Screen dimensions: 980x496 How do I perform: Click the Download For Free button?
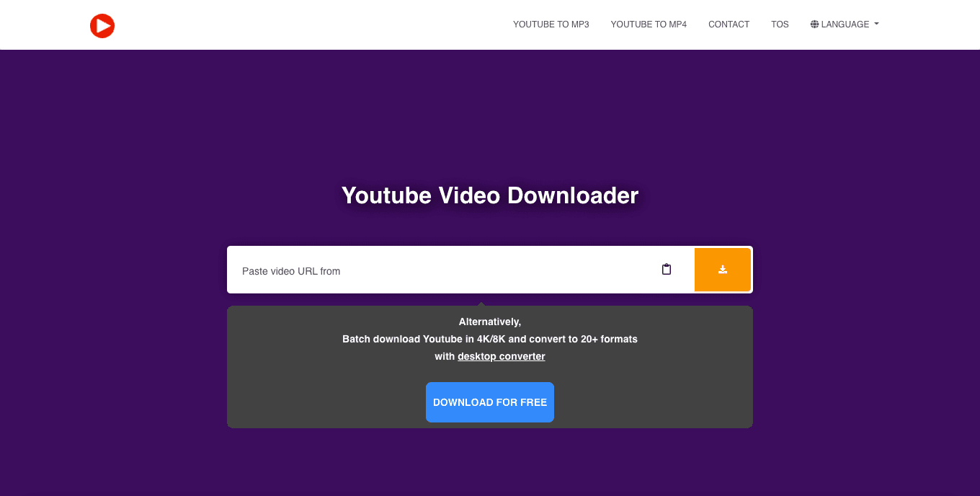490,402
